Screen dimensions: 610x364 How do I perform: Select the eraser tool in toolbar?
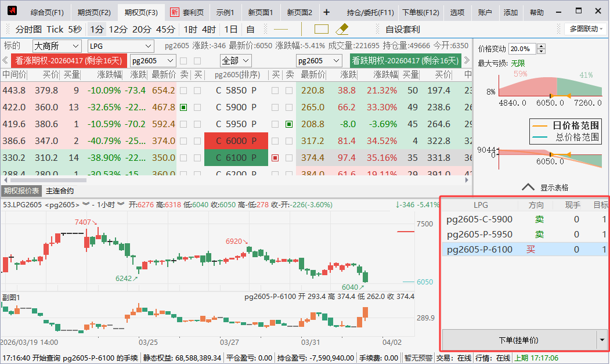[342, 29]
